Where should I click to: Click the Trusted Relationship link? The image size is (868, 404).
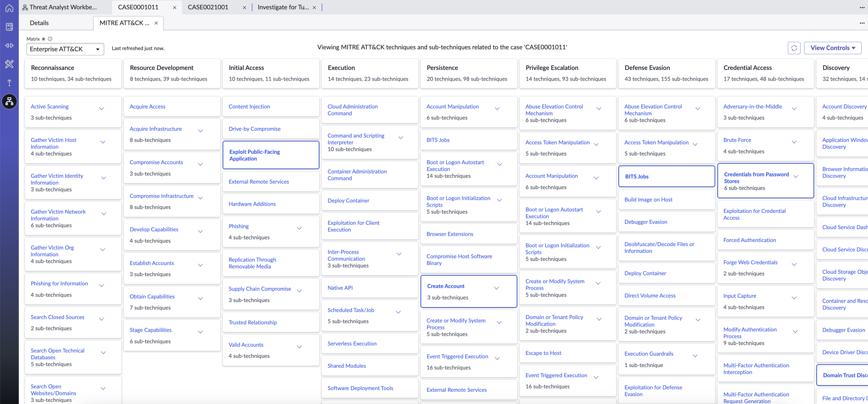point(253,323)
